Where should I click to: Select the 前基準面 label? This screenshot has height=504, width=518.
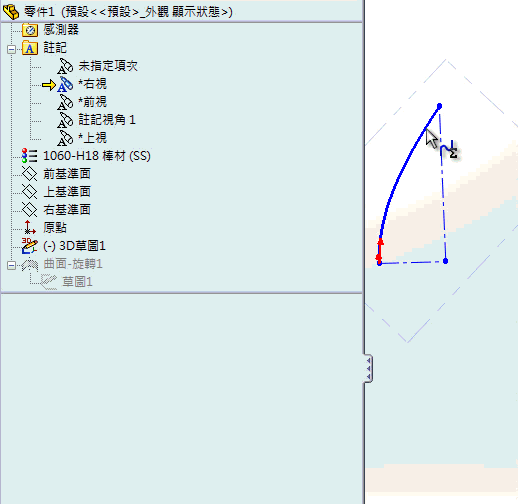point(67,174)
